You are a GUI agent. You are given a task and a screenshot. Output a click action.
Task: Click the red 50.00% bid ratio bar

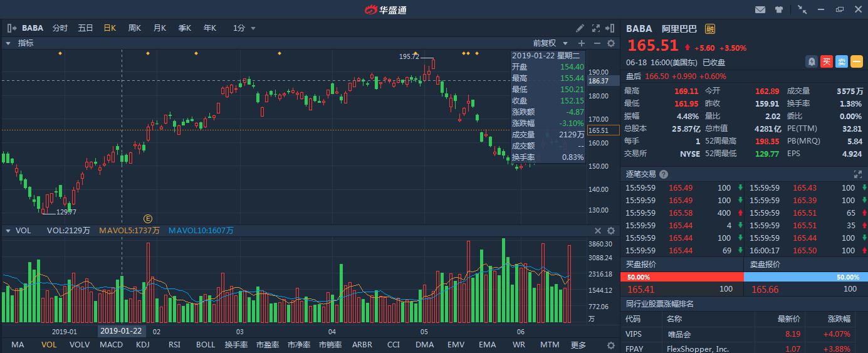click(x=682, y=277)
